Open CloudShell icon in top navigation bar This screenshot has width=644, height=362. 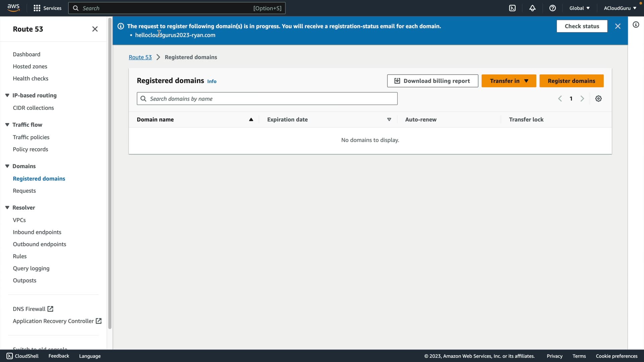[x=512, y=8]
